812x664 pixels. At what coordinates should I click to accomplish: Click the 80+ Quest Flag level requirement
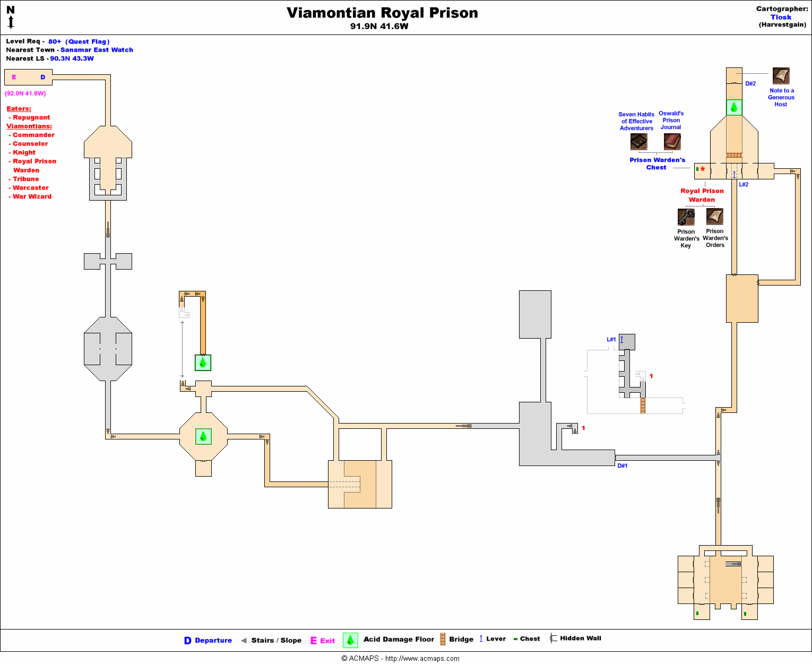(79, 41)
